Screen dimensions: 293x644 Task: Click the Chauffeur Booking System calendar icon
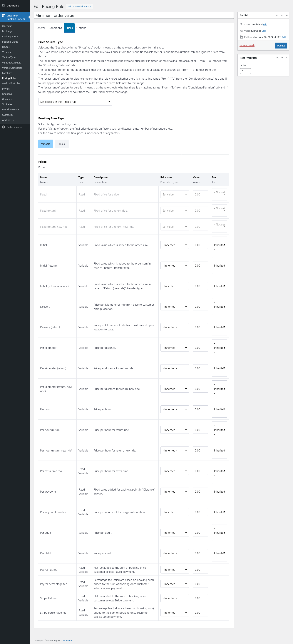pos(3,16)
